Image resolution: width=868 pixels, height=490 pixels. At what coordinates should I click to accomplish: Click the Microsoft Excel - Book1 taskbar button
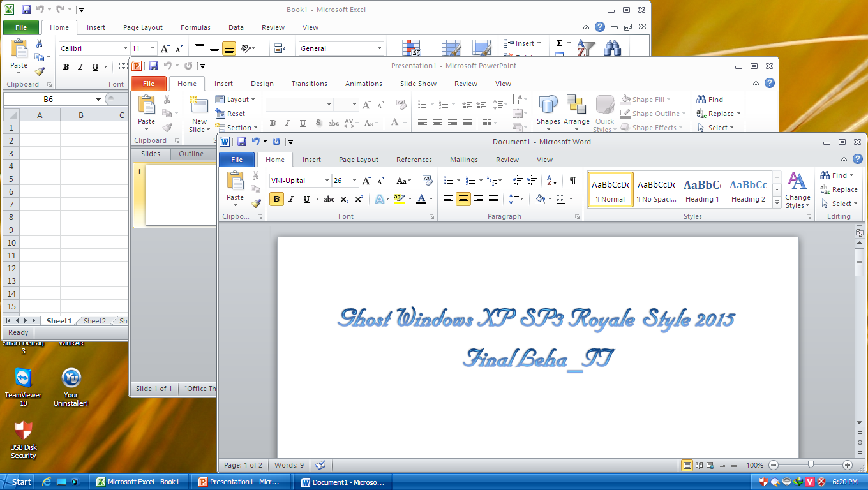tap(138, 482)
